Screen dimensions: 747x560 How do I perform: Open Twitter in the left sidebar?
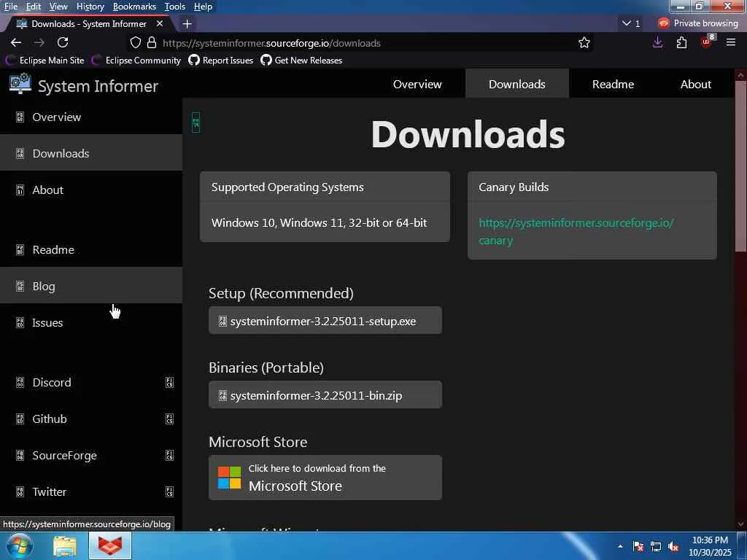[x=91, y=492]
